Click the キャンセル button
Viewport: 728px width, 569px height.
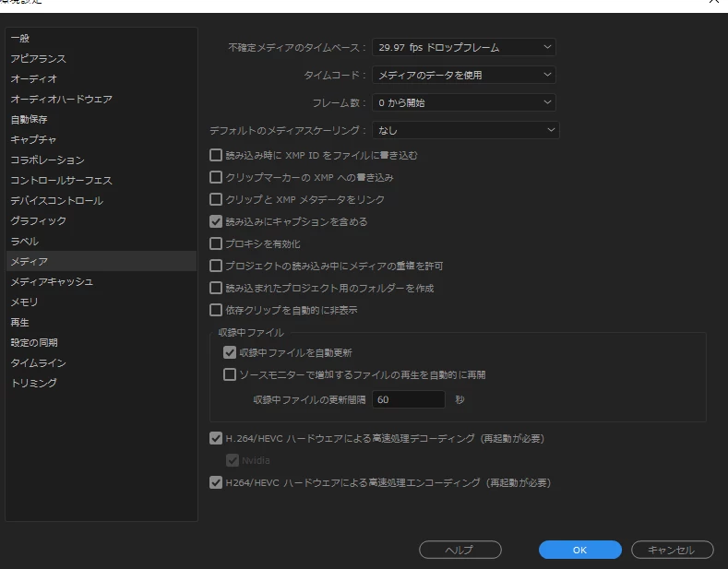[673, 550]
